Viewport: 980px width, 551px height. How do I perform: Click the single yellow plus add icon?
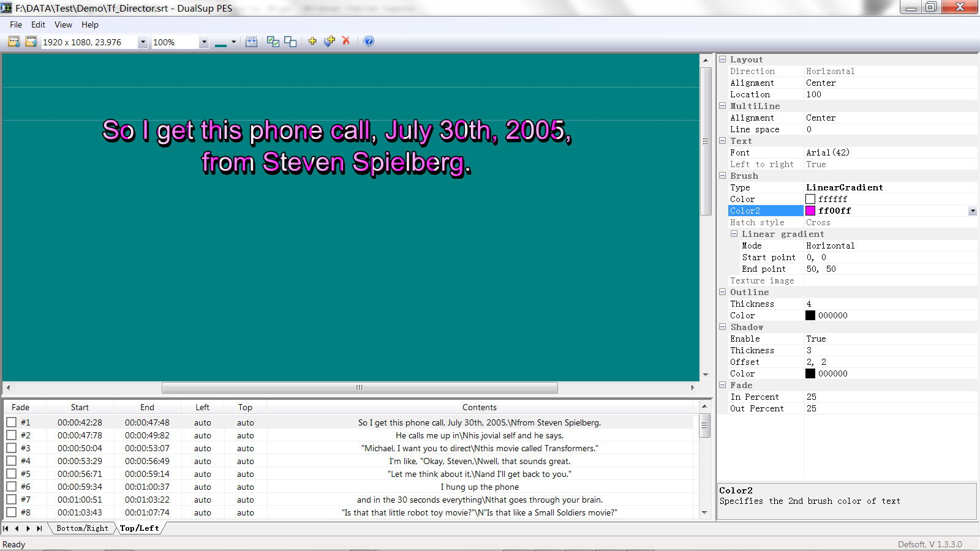[312, 41]
